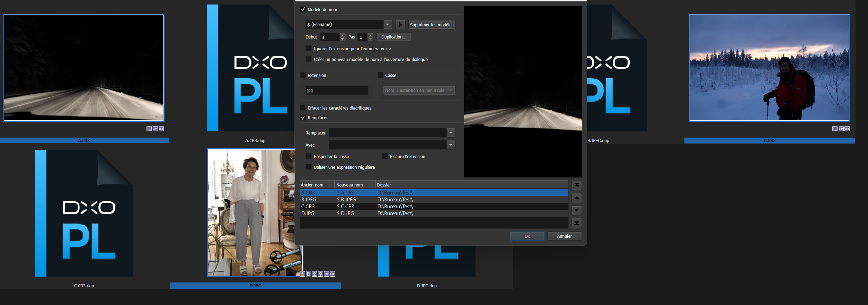This screenshot has height=305, width=868.
Task: Click the move-to-top arrow beside file list
Action: (x=576, y=185)
